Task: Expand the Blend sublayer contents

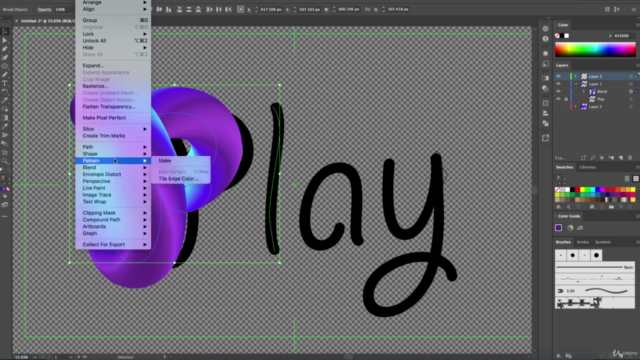Action: click(x=584, y=91)
